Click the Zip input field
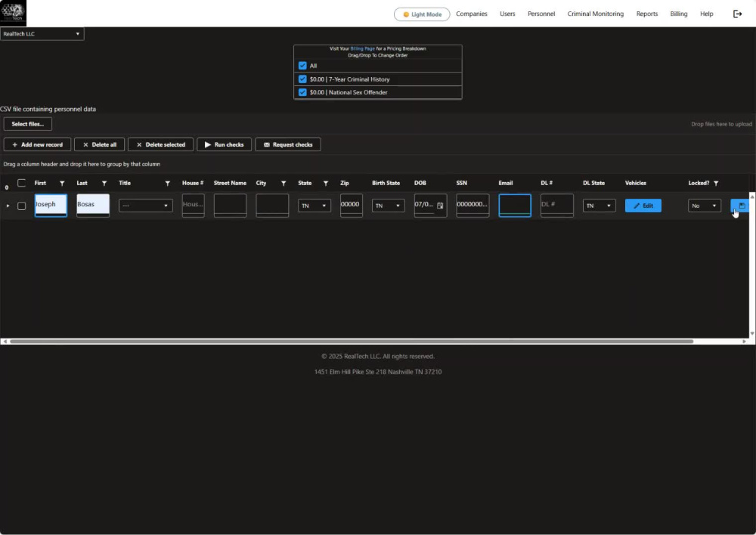756x535 pixels. point(352,206)
